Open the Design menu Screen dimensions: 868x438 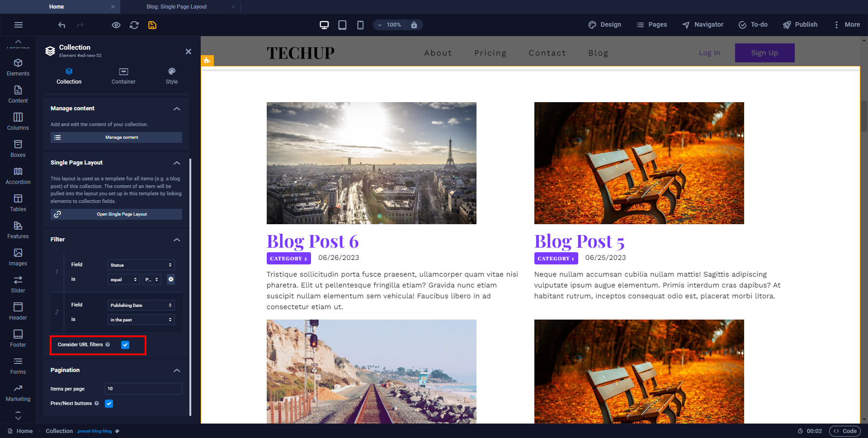click(x=604, y=24)
